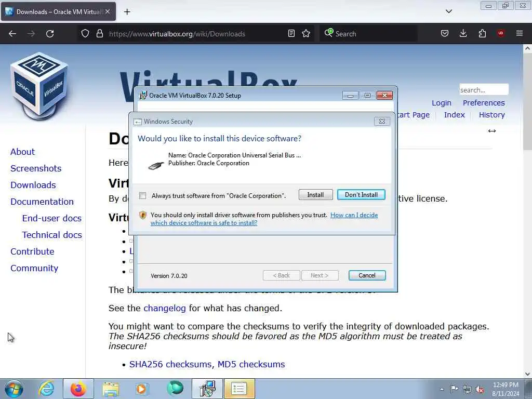Click the scrollbar down arrow
The width and height of the screenshot is (532, 399).
(x=527, y=374)
